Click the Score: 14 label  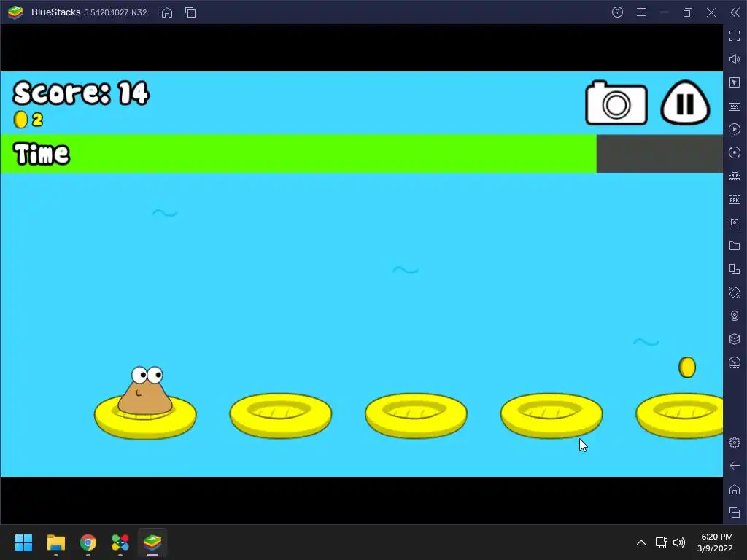pos(81,93)
